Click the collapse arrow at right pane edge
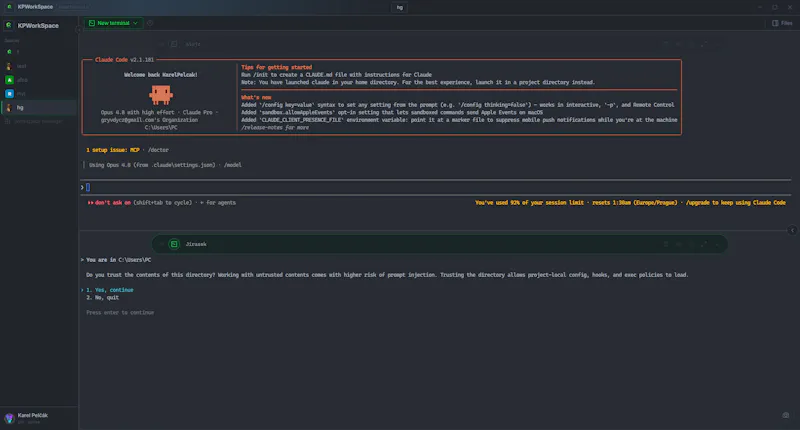The height and width of the screenshot is (430, 800). [x=792, y=231]
